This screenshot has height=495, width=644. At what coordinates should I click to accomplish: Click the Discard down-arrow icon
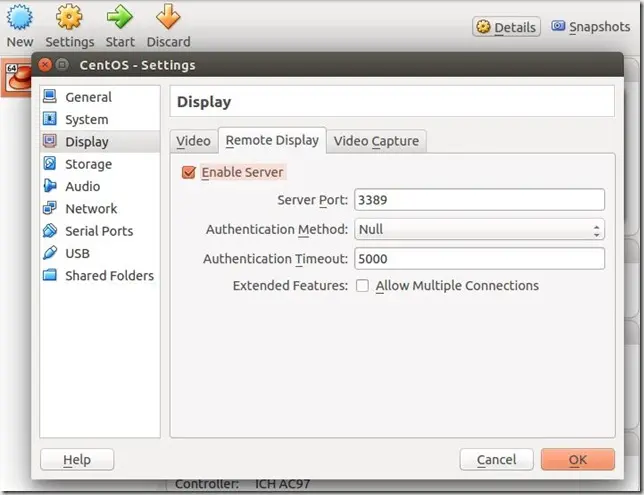[x=168, y=17]
